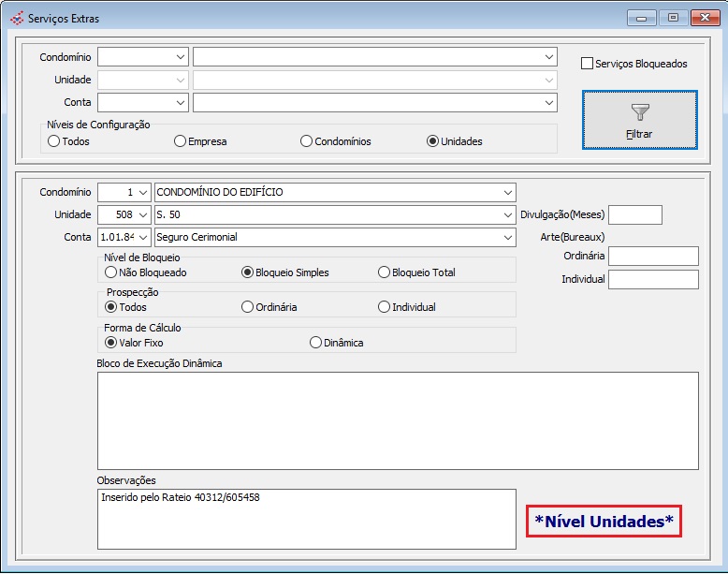Select Ordinária prospecção option

pyautogui.click(x=247, y=307)
